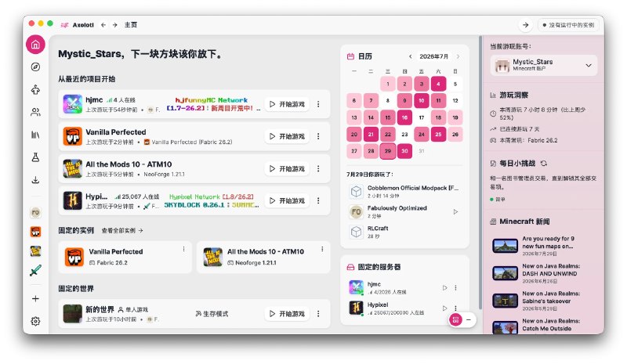Select the FO instance shortcut in sidebar

click(35, 213)
